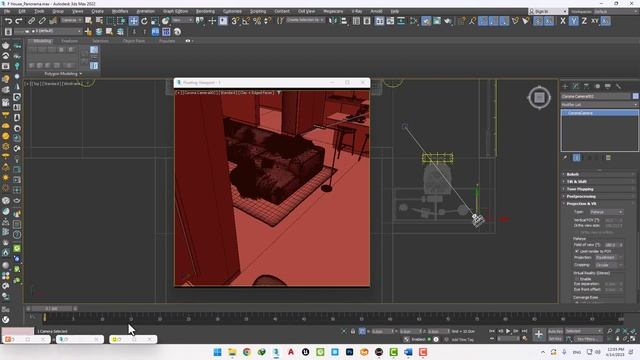The image size is (640, 360).
Task: Open the Create tab in command panel
Action: [565, 86]
